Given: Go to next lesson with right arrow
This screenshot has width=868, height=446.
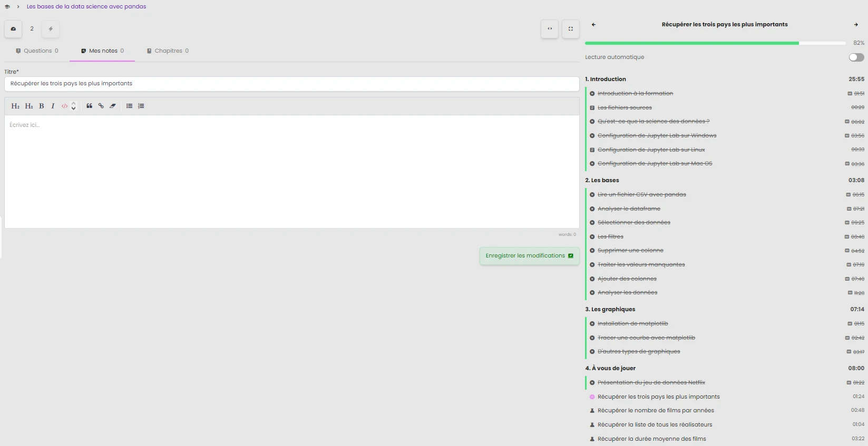Looking at the screenshot, I should (x=855, y=25).
